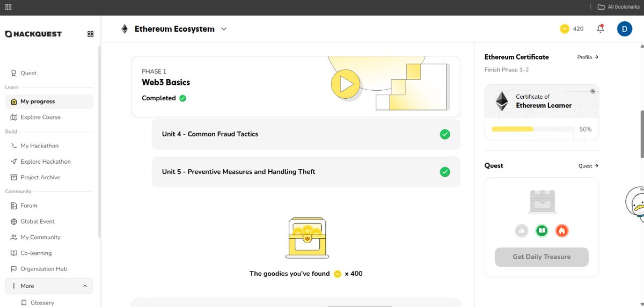
Task: Click Unit 5 green completion checkmark
Action: coord(445,172)
